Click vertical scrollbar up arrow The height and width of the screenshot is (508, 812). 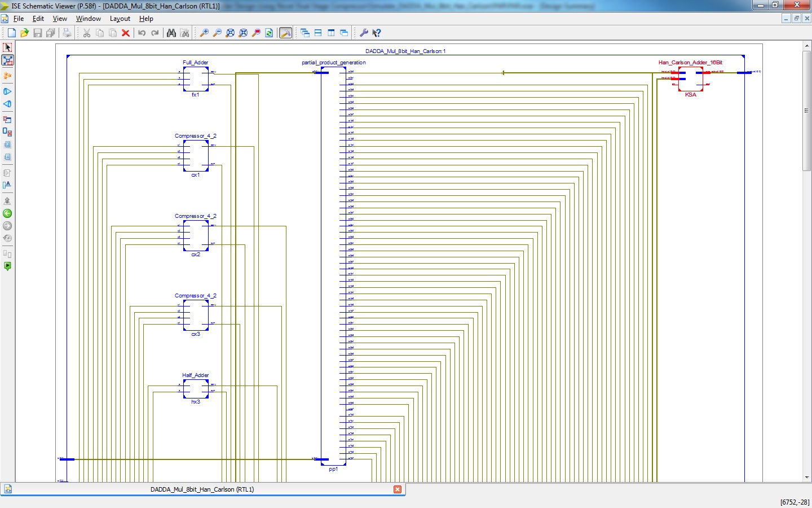click(806, 47)
